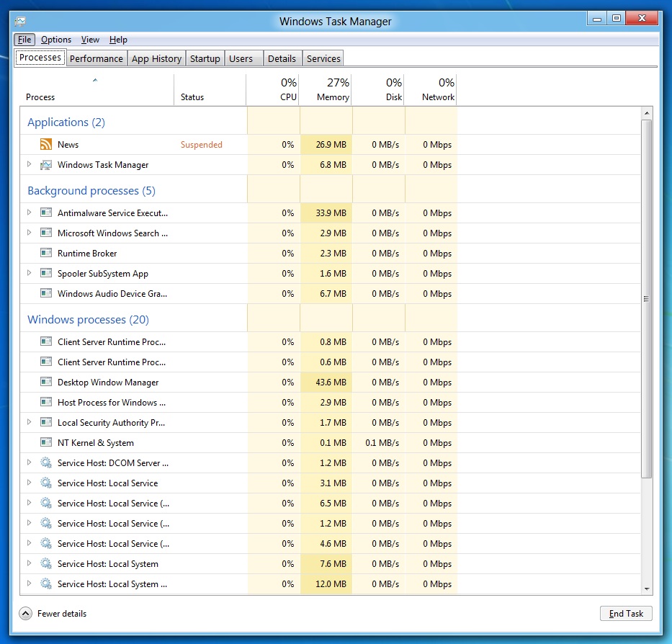Open the File menu
Image resolution: width=672 pixels, height=644 pixels.
tap(24, 40)
